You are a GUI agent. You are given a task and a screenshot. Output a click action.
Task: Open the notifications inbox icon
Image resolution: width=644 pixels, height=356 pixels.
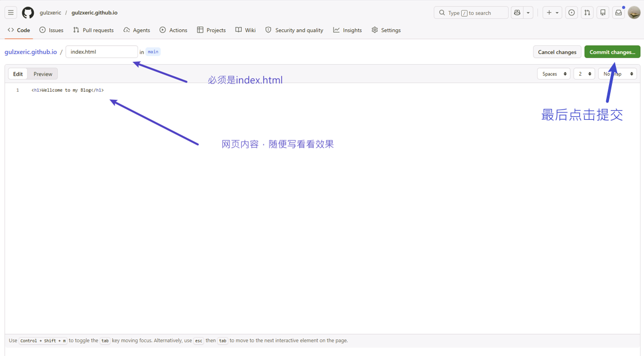pos(619,13)
